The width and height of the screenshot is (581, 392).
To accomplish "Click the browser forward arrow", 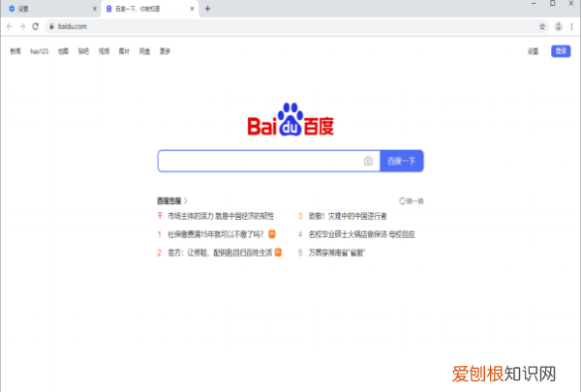I will point(22,26).
